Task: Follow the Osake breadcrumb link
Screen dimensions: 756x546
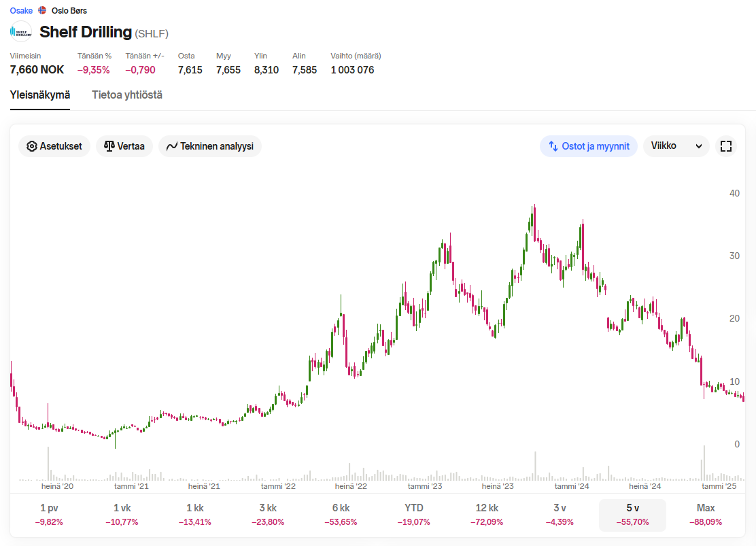Action: 21,11
